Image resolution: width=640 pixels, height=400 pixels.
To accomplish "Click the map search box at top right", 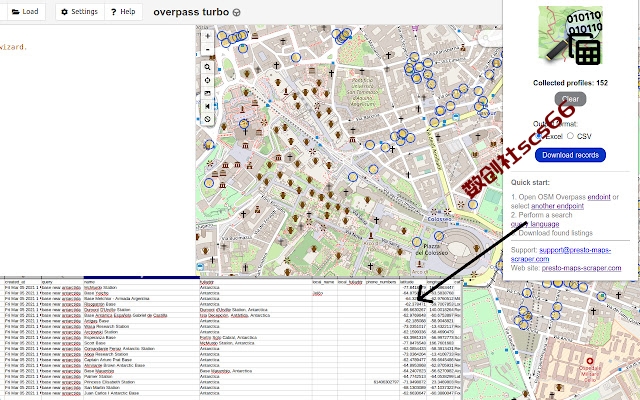I will [x=490, y=39].
